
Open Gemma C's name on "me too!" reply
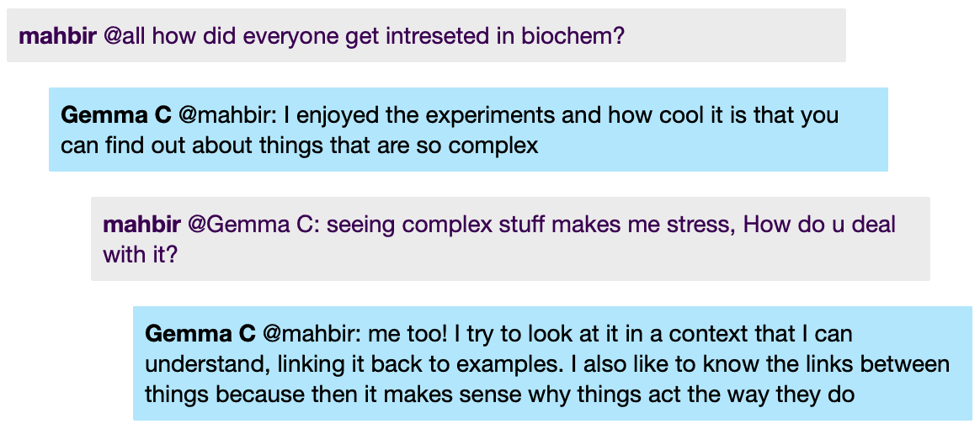click(200, 334)
